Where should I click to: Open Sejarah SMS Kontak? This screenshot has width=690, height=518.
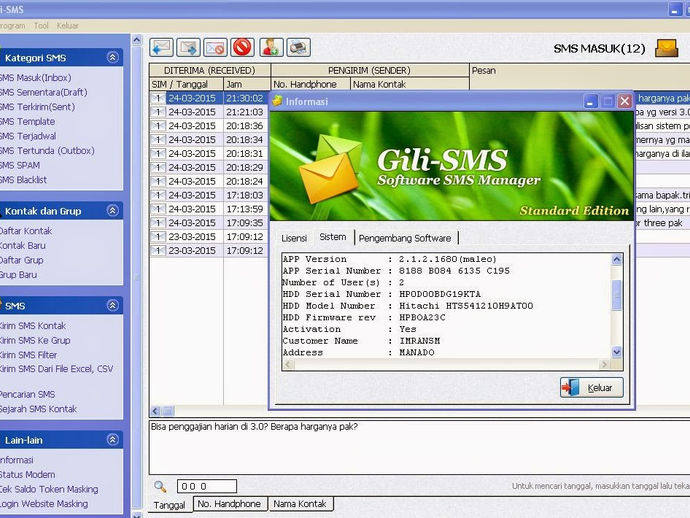point(39,409)
